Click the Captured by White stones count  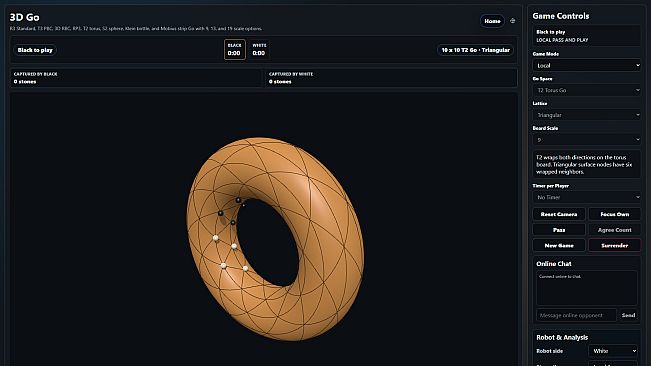coord(280,82)
